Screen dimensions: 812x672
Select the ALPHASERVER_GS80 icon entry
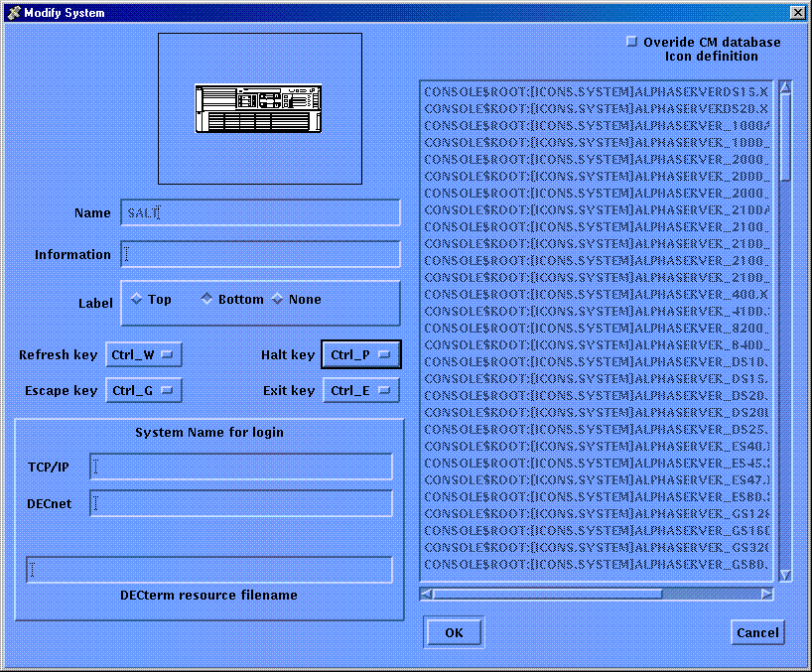coord(596,565)
